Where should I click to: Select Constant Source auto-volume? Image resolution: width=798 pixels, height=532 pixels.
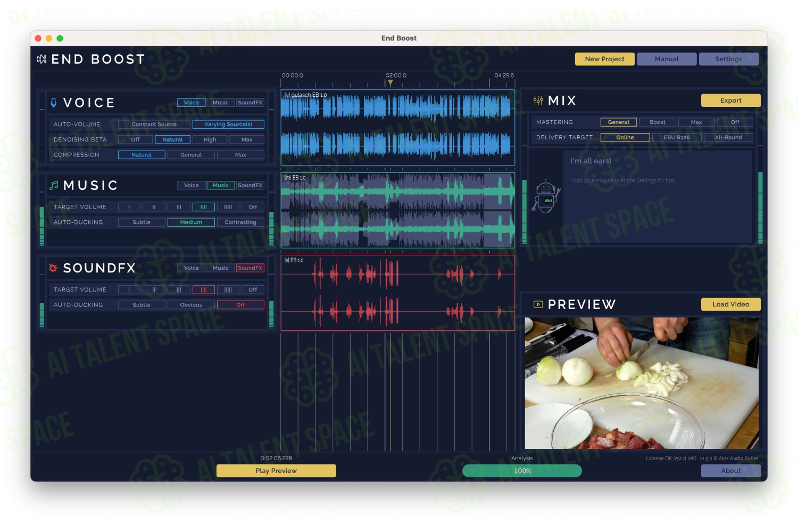pyautogui.click(x=154, y=124)
